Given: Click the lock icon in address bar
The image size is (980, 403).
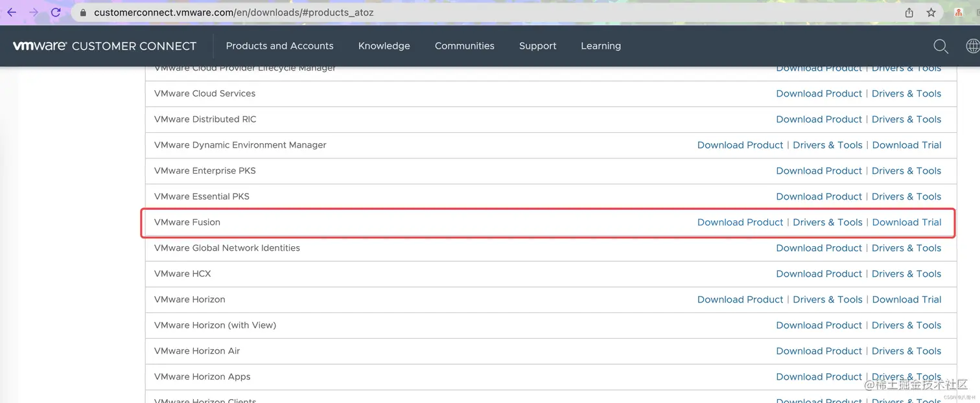Looking at the screenshot, I should click(x=83, y=12).
